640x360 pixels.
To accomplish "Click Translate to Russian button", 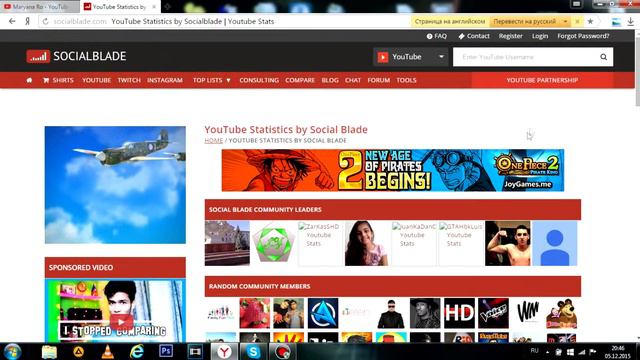I will pos(524,21).
